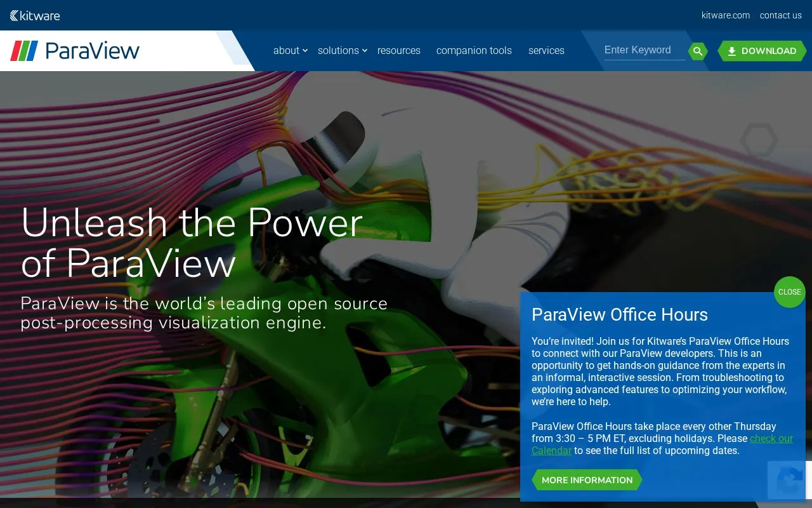812x508 pixels.
Task: Focus the Enter Keyword search field
Action: (x=645, y=50)
